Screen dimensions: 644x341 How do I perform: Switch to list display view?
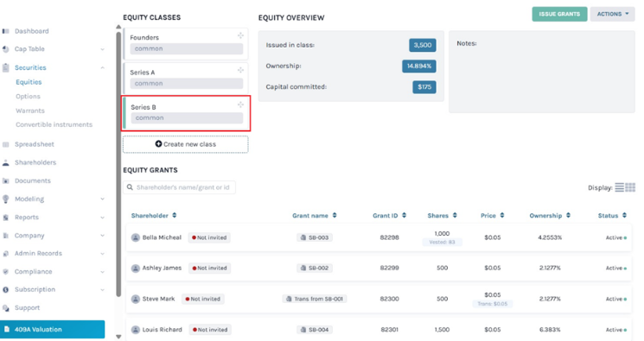(619, 187)
